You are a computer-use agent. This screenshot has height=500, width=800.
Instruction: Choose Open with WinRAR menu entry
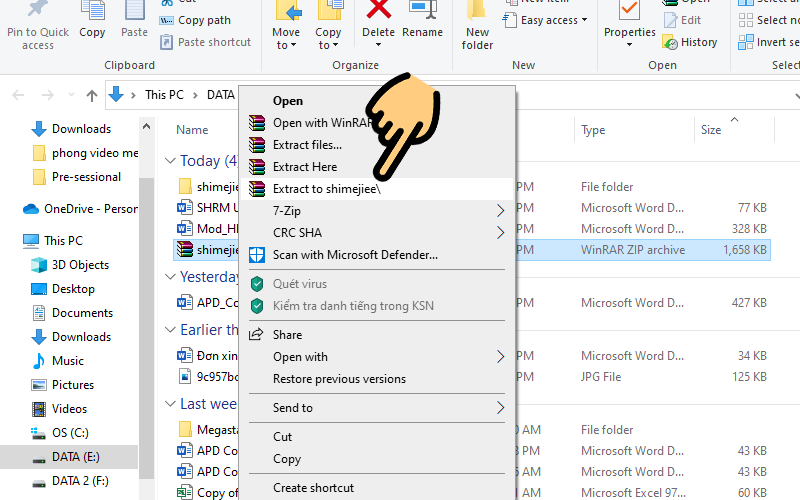pyautogui.click(x=377, y=123)
